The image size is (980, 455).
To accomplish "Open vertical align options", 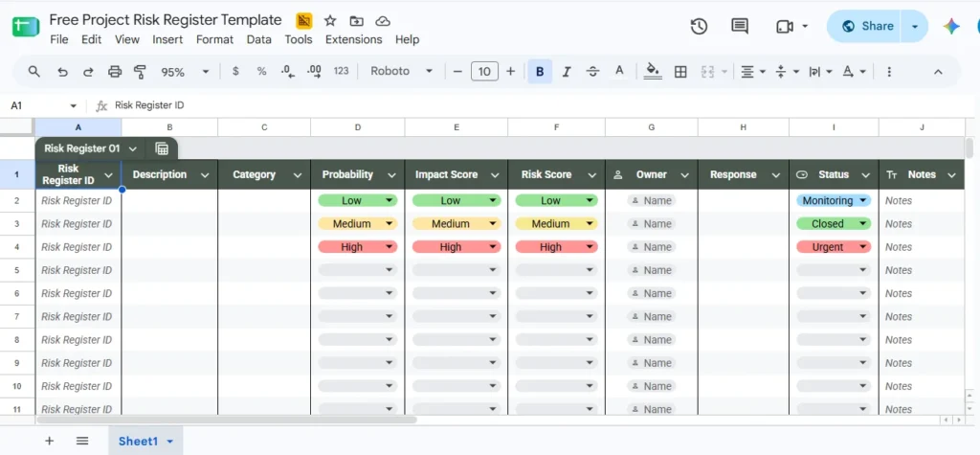I will (x=787, y=71).
